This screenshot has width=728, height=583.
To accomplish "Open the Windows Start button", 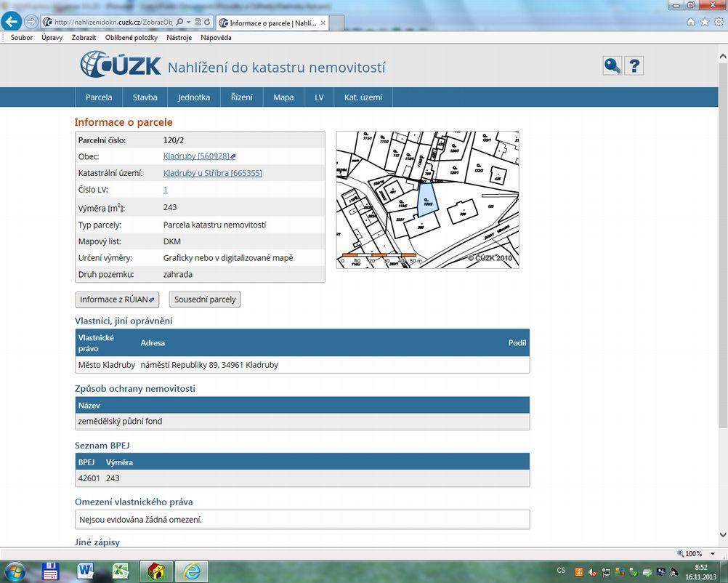I will click(x=16, y=571).
